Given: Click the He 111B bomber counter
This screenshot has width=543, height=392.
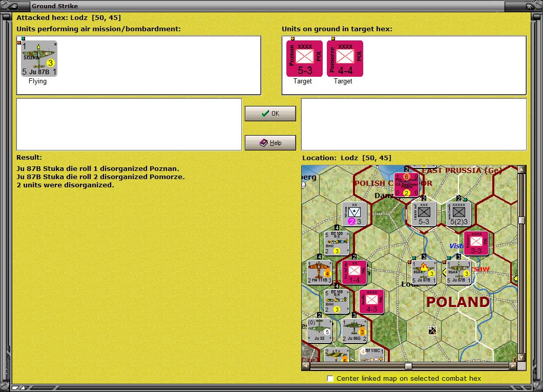Looking at the screenshot, I should pyautogui.click(x=320, y=272).
